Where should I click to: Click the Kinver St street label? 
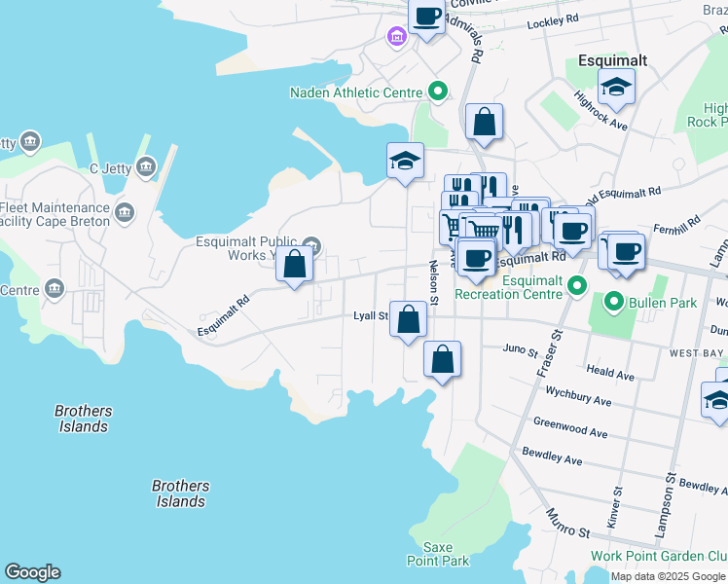point(615,507)
